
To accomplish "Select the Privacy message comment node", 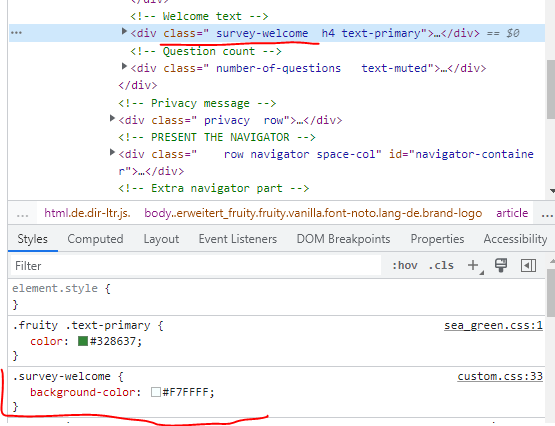I will [x=197, y=103].
